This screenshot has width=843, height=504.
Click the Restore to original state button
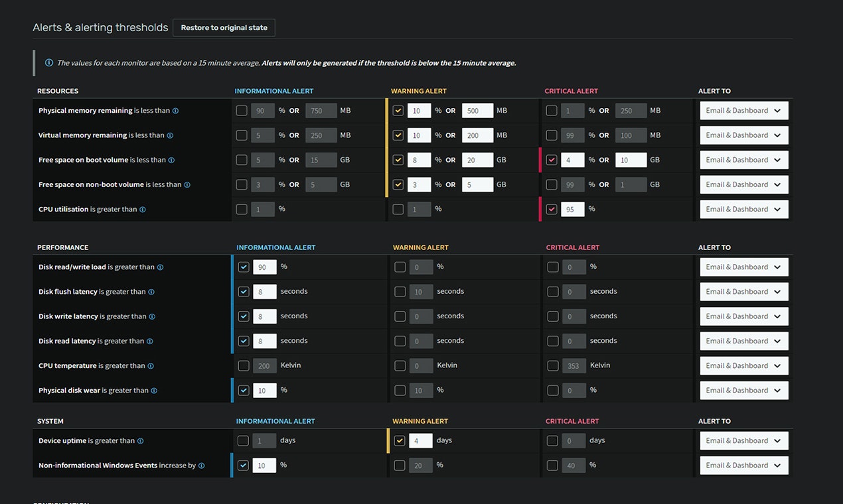224,28
